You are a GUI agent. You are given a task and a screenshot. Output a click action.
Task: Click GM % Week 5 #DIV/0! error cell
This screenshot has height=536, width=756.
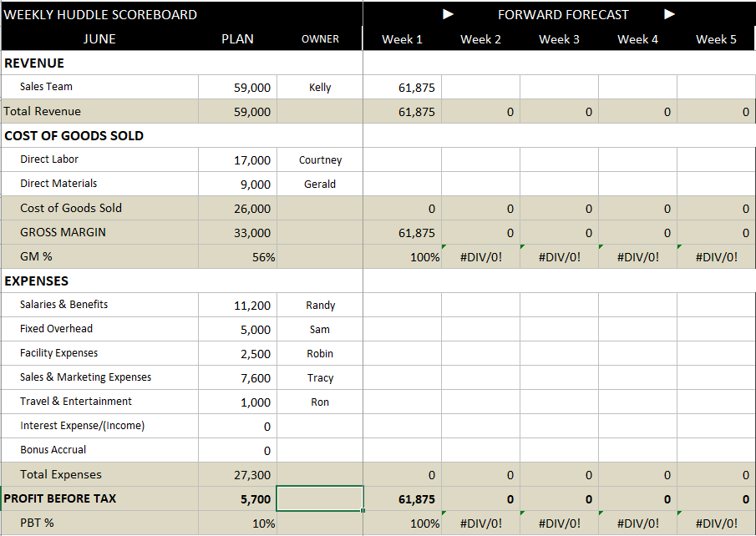click(716, 257)
